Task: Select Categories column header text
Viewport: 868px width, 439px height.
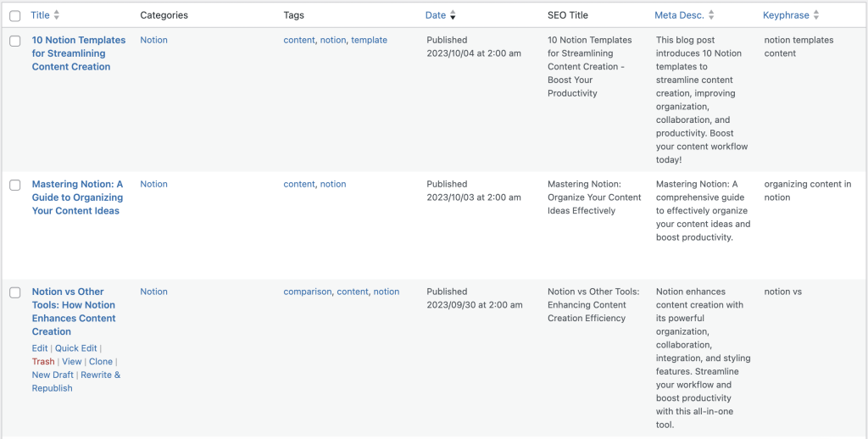Action: pyautogui.click(x=164, y=15)
